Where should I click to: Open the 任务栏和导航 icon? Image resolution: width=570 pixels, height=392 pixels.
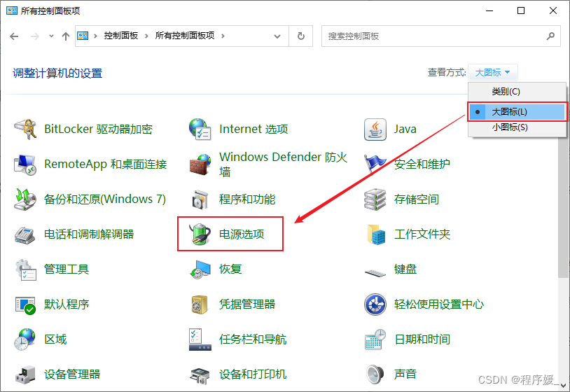pyautogui.click(x=200, y=339)
